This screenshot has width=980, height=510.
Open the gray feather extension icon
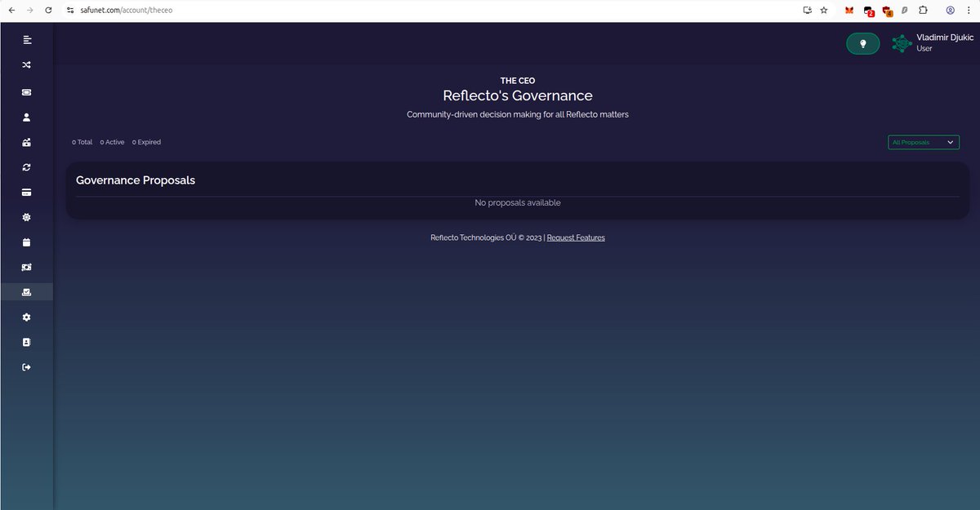[x=905, y=10]
